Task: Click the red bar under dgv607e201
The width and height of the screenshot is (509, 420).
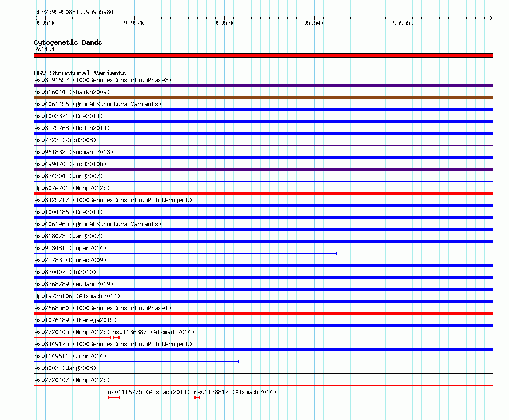Action: (x=263, y=194)
